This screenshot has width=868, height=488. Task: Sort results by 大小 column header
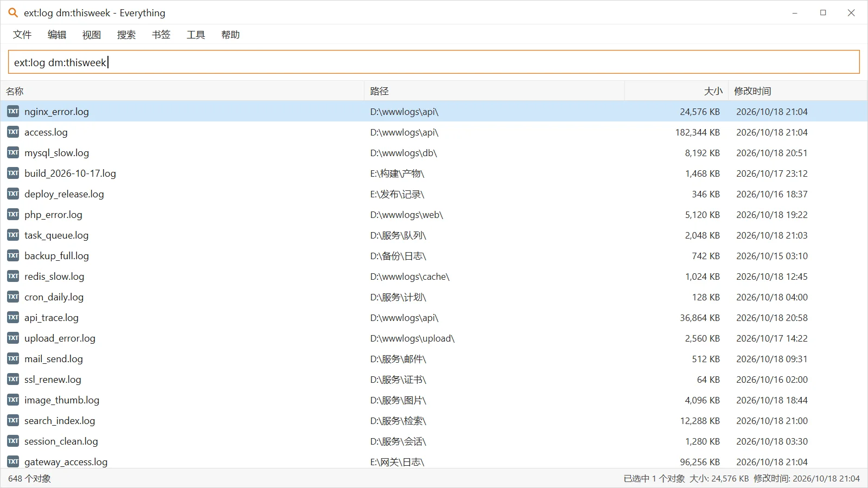pos(676,91)
